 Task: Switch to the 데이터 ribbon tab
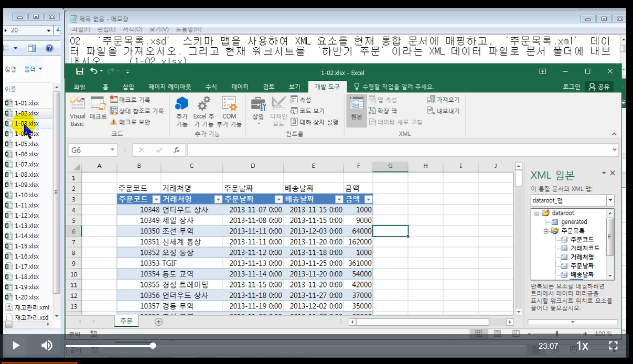[240, 87]
